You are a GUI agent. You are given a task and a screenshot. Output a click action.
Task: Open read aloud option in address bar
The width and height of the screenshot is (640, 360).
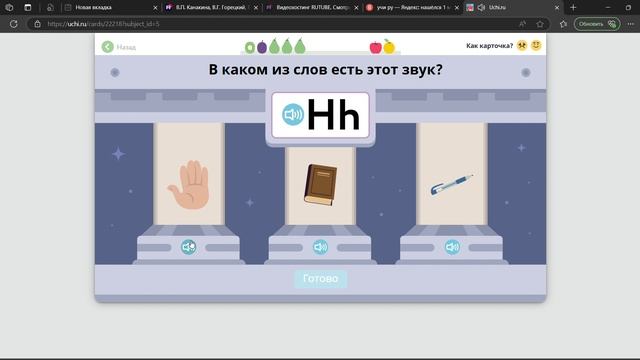(x=522, y=24)
